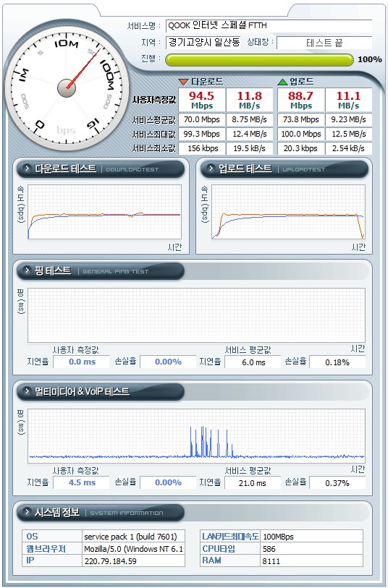The width and height of the screenshot is (388, 588).
Task: Click the green progress bar at 100%
Action: (259, 60)
